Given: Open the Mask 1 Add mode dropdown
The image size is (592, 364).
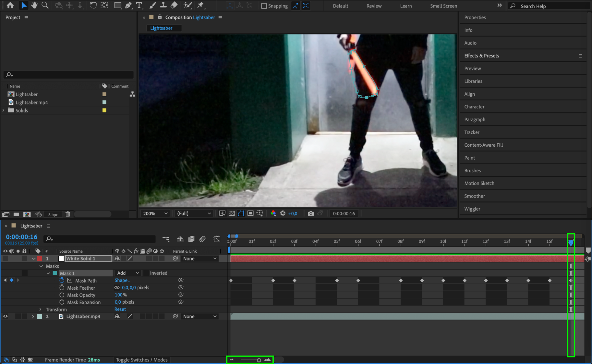Looking at the screenshot, I should point(128,273).
